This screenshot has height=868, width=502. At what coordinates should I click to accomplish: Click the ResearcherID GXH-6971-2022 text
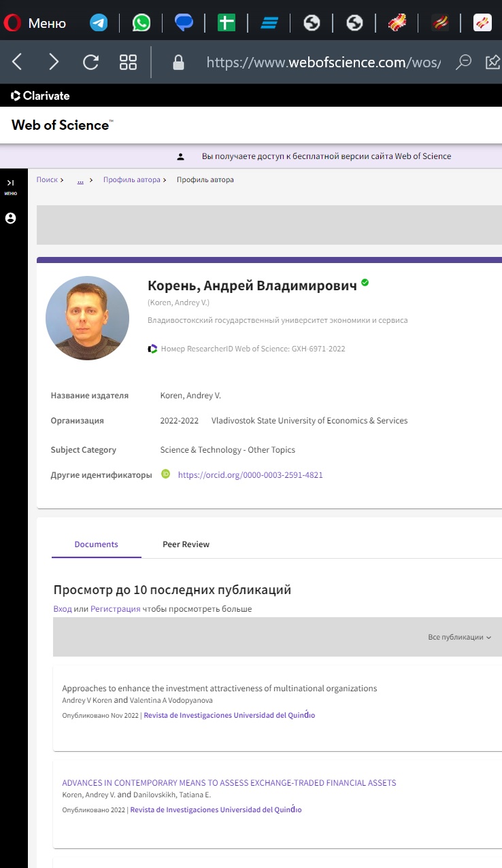pyautogui.click(x=253, y=349)
